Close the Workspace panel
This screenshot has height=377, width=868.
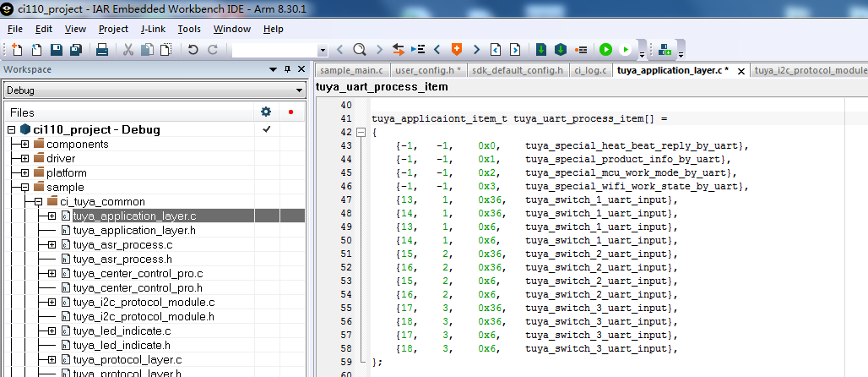click(x=301, y=69)
